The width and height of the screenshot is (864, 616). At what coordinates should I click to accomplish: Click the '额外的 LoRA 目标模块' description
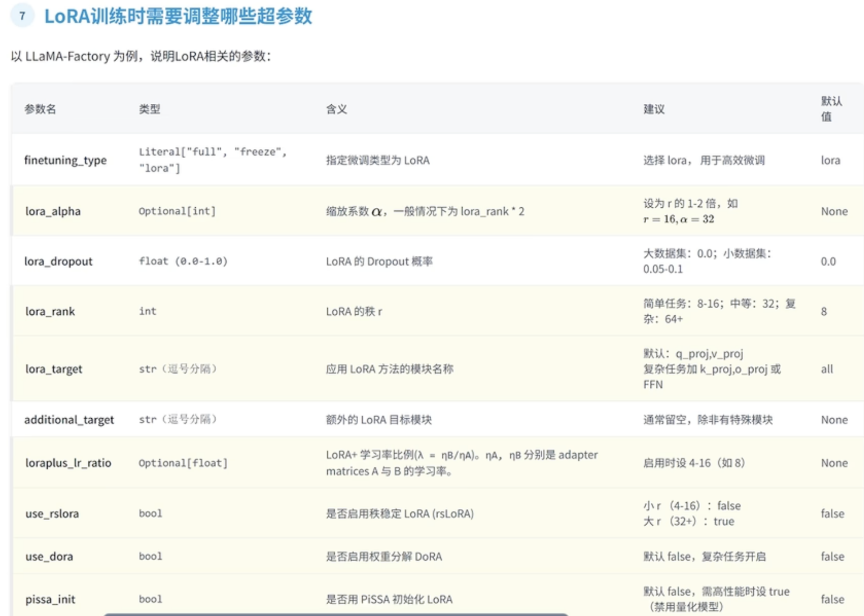[x=379, y=420]
